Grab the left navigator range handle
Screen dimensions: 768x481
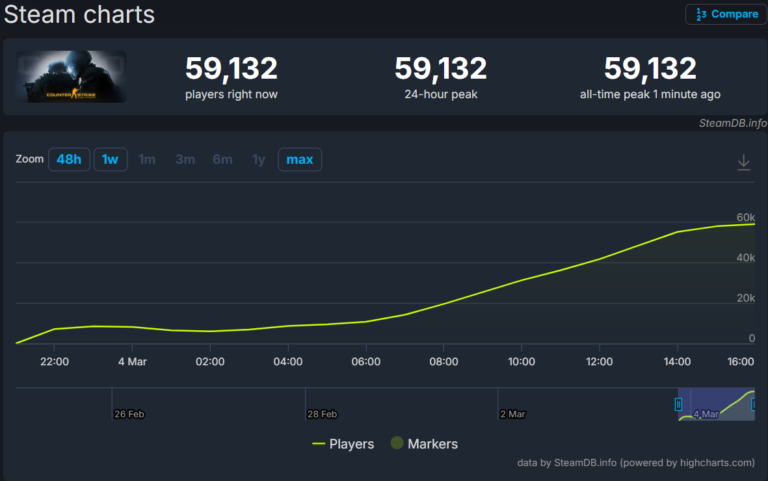point(678,405)
